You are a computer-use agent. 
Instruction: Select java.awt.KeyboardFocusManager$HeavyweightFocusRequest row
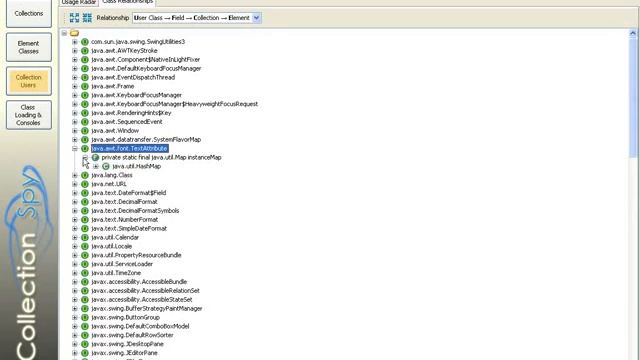[x=174, y=104]
